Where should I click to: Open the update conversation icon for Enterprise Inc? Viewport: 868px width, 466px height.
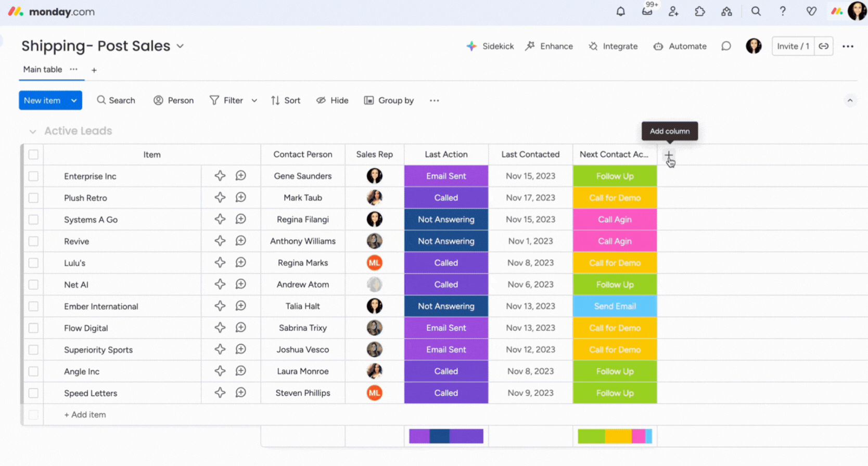click(x=240, y=176)
